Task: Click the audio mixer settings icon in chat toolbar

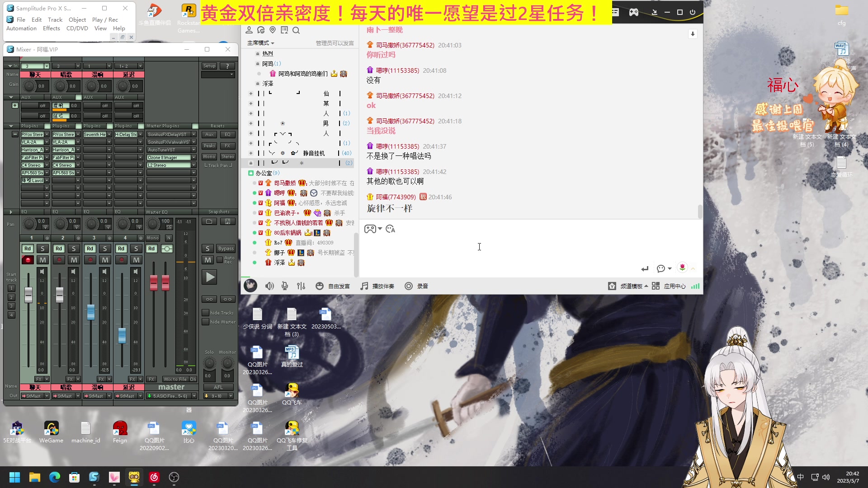Action: tap(301, 286)
